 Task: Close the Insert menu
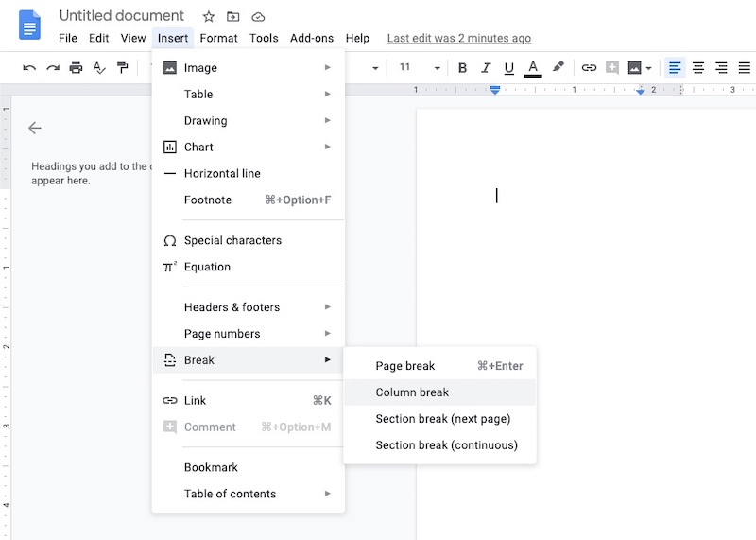[x=173, y=38]
